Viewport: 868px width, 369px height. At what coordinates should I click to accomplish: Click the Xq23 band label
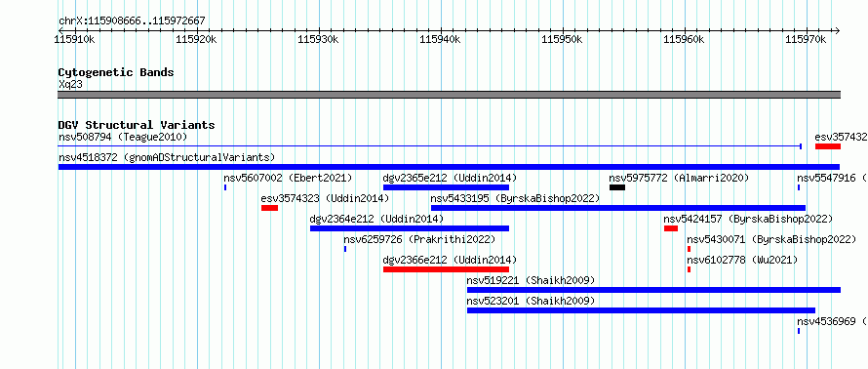(x=70, y=85)
